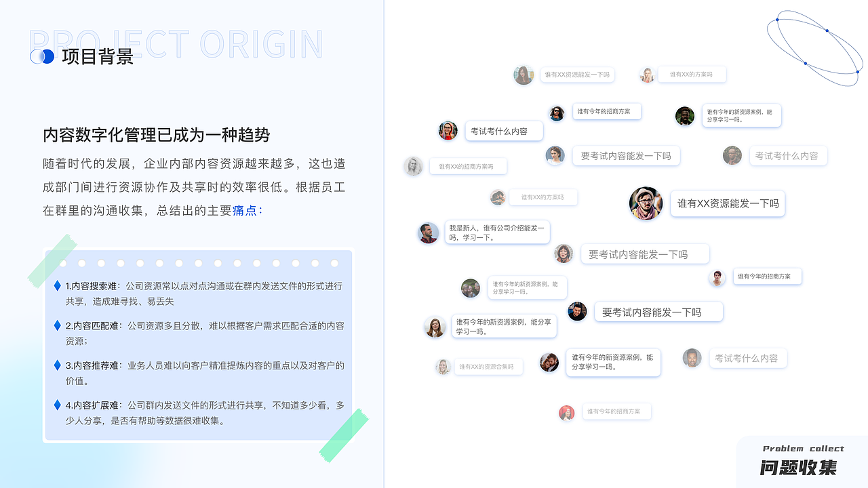Click the faded avatar beside 谁有XX的资源合集吗
Image resolution: width=868 pixels, height=488 pixels.
point(443,367)
